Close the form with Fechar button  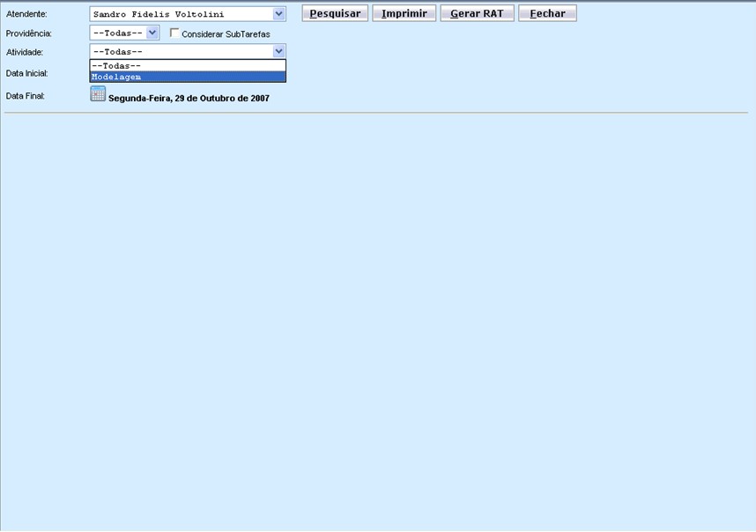[x=547, y=13]
